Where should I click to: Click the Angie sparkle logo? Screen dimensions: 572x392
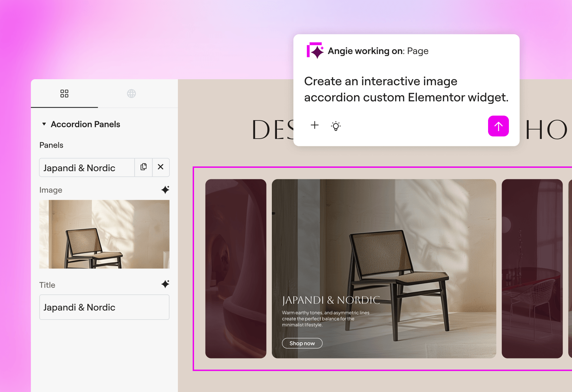point(315,51)
